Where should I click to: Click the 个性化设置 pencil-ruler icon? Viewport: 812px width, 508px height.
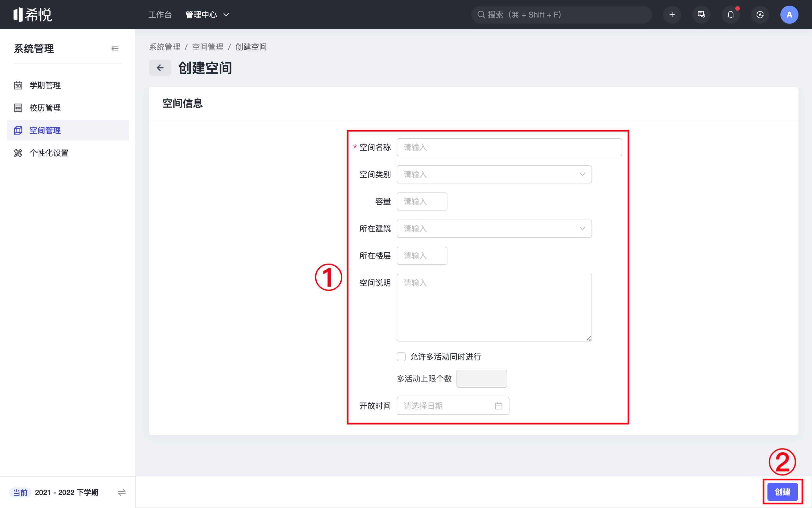[18, 153]
